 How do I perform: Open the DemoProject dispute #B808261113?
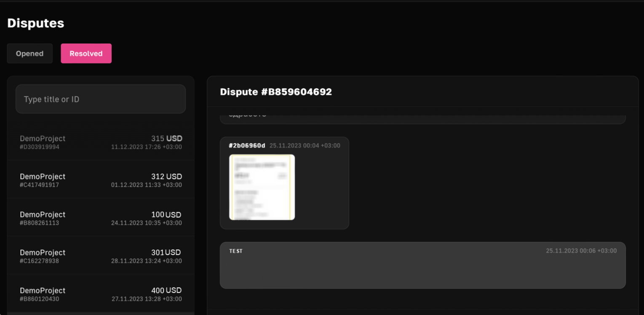(x=101, y=218)
